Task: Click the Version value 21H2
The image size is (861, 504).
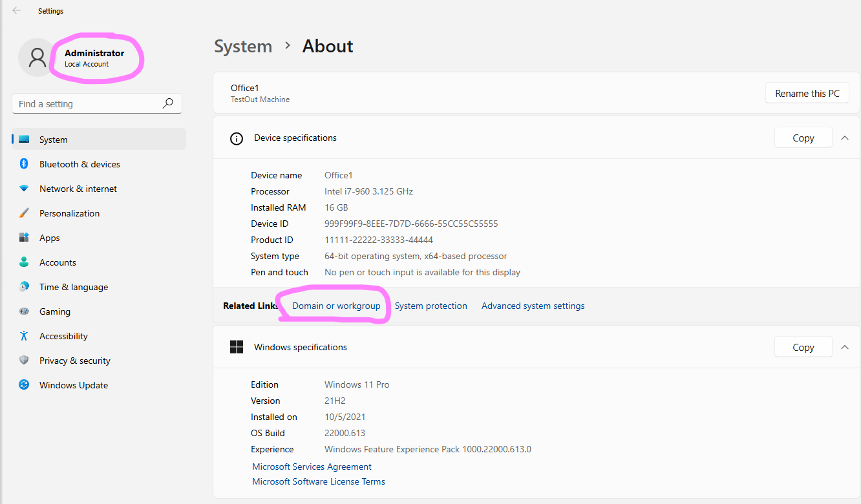Action: point(335,401)
